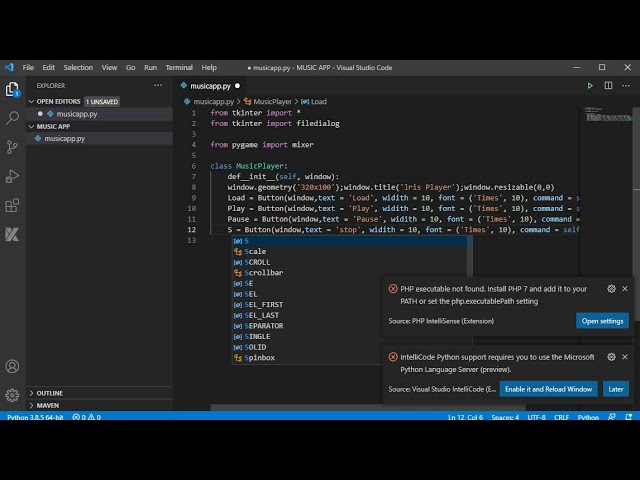This screenshot has width=640, height=480.
Task: Open the Edit menu
Action: pos(49,67)
